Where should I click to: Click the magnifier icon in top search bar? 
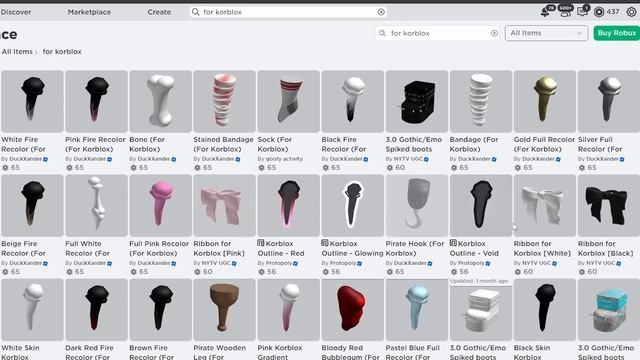(x=196, y=12)
